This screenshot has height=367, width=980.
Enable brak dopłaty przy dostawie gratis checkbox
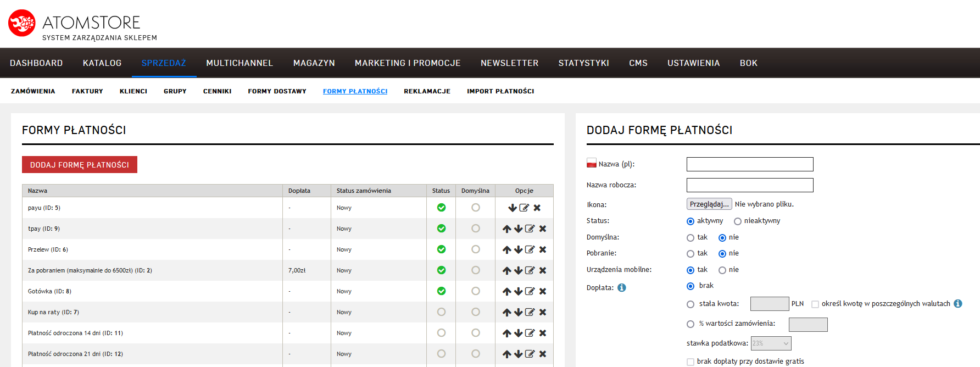691,362
